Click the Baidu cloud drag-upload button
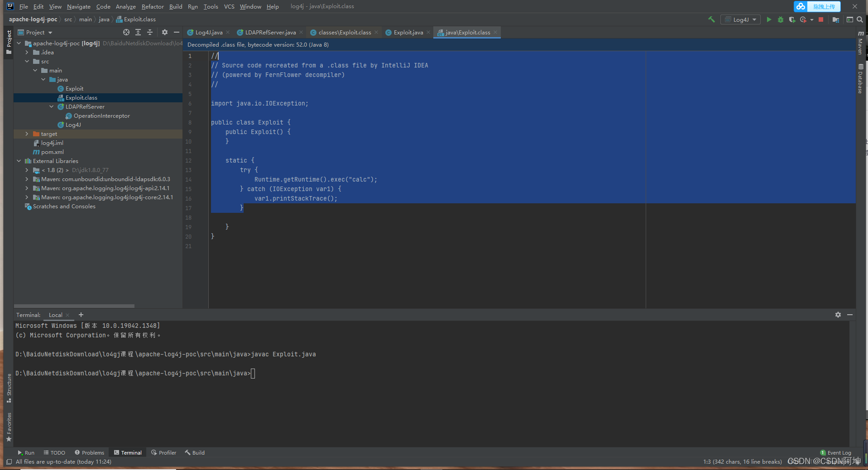This screenshot has height=470, width=868. click(817, 6)
